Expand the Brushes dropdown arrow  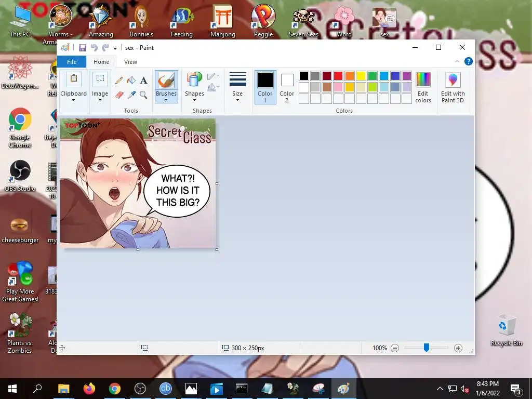tap(166, 100)
